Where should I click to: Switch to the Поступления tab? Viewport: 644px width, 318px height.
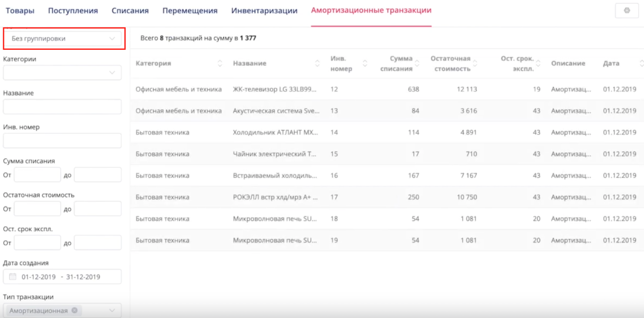coord(73,11)
